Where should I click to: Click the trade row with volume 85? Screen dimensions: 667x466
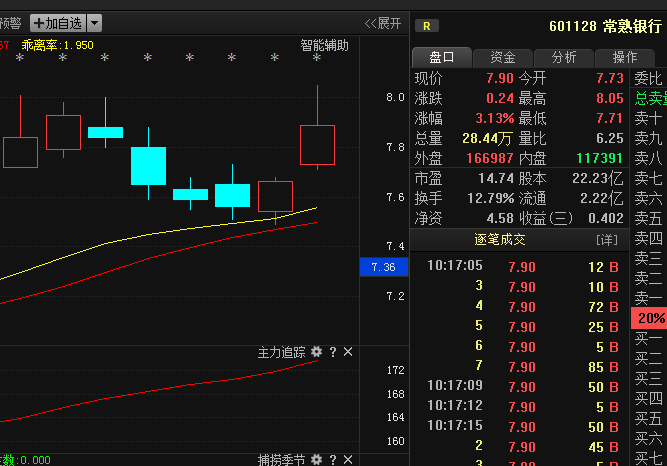tap(522, 367)
